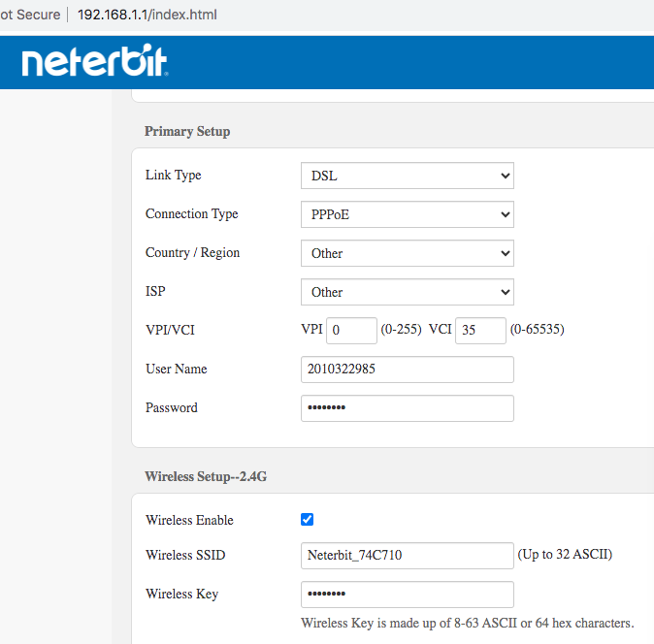Click the Primary Setup section heading
Image resolution: width=654 pixels, height=644 pixels.
187,131
